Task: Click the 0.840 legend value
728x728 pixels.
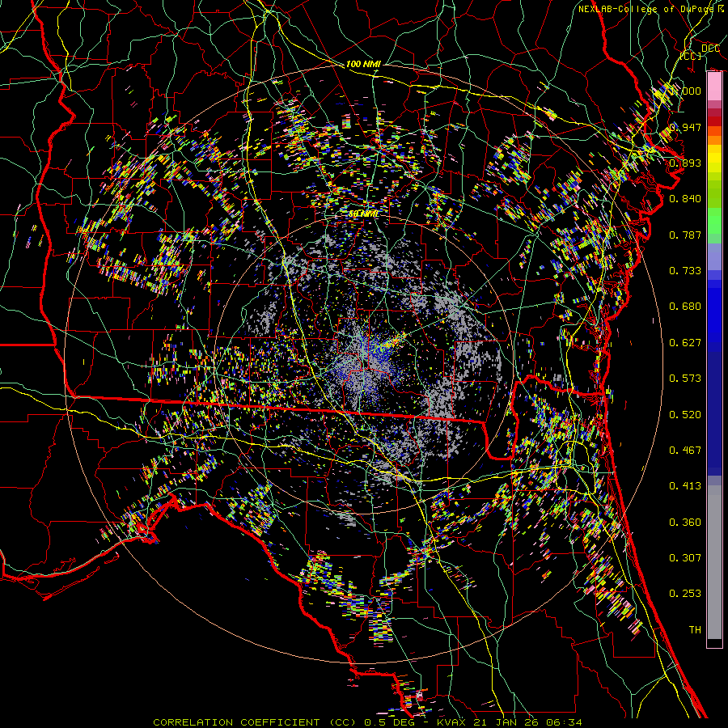Action: (685, 199)
